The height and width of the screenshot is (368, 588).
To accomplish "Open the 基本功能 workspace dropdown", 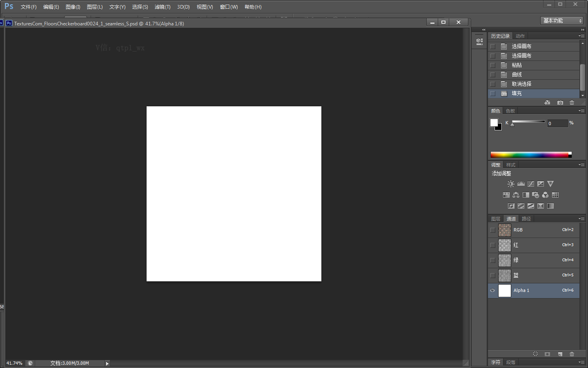I will [x=562, y=20].
